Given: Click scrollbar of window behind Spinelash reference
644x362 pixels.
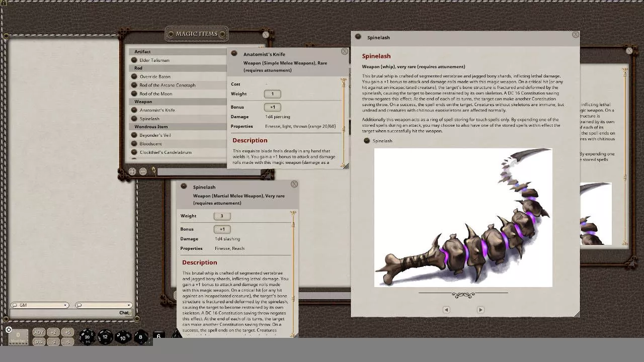Looking at the screenshot, I should coord(625,156).
